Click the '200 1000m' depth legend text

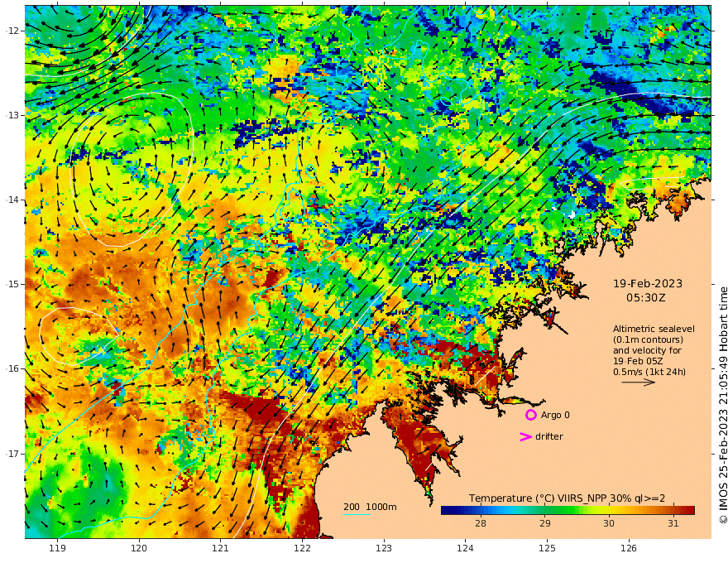[x=370, y=507]
